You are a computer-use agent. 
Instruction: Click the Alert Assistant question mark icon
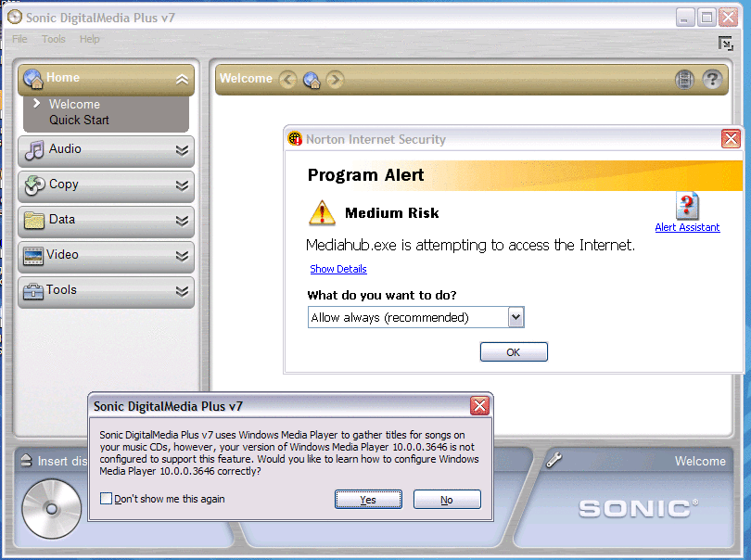[687, 206]
